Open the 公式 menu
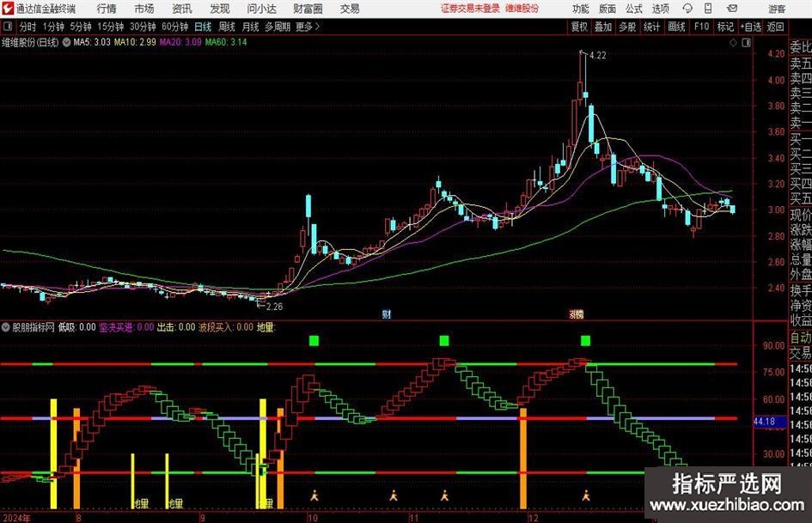Screen dimensions: 812x523 pyautogui.click(x=634, y=9)
